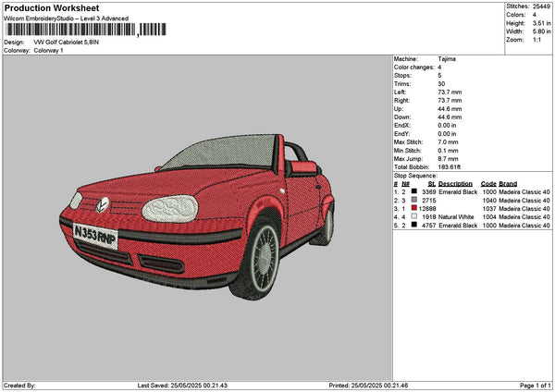Click the black swatch in the 3369 stitch row
The width and height of the screenshot is (555, 392).
click(x=413, y=191)
